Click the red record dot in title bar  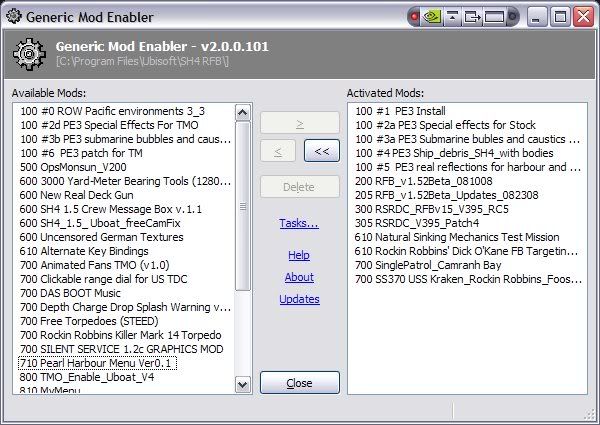[x=414, y=17]
